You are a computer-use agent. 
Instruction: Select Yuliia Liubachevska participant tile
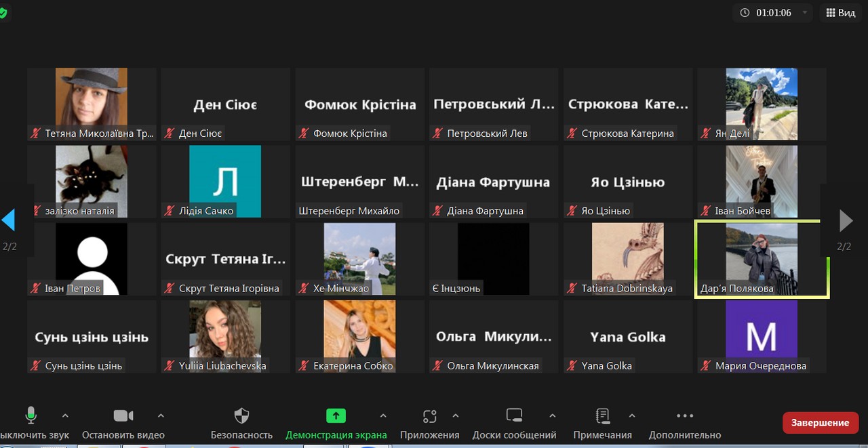224,336
